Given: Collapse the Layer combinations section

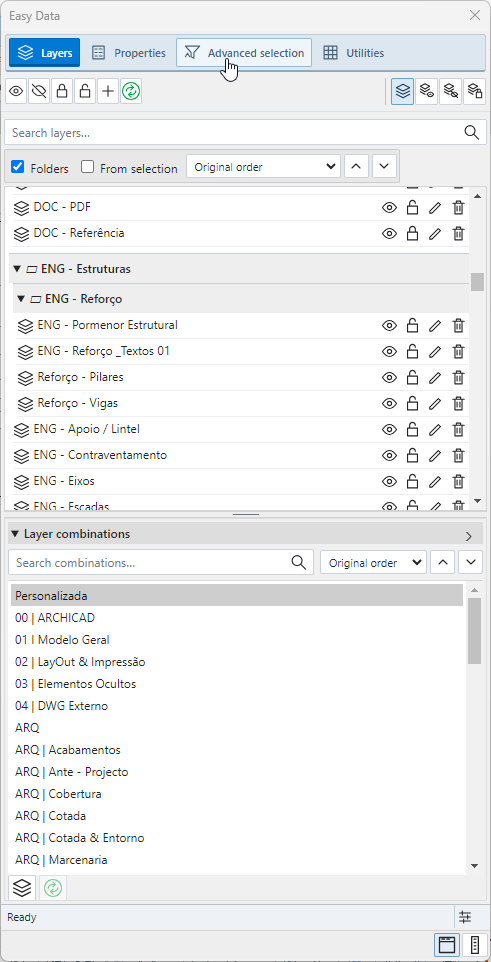Looking at the screenshot, I should (x=15, y=534).
